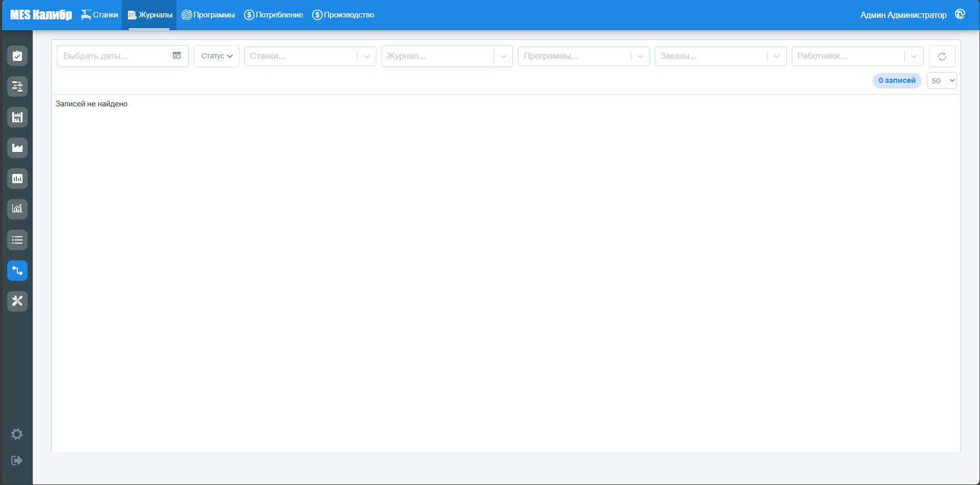This screenshot has height=485, width=980.
Task: Expand the Заказы filter dropdown
Action: (x=777, y=56)
